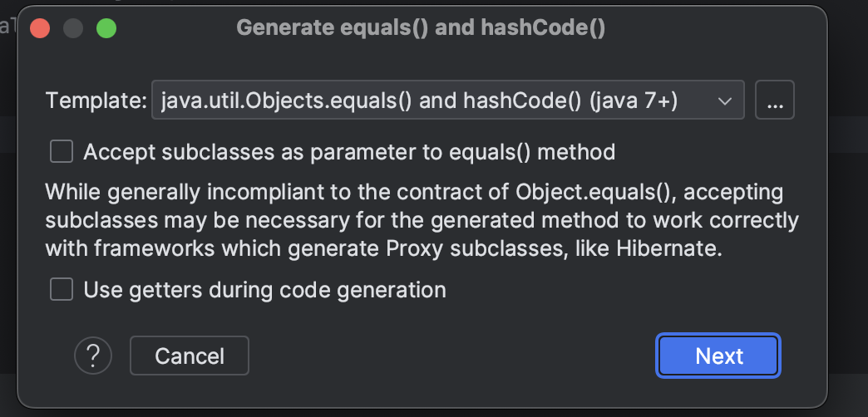Image resolution: width=868 pixels, height=417 pixels.
Task: Click the editor background left of the dialog
Action: click(x=7, y=221)
